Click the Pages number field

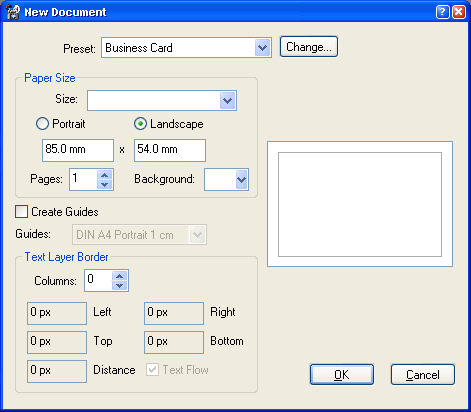point(83,179)
